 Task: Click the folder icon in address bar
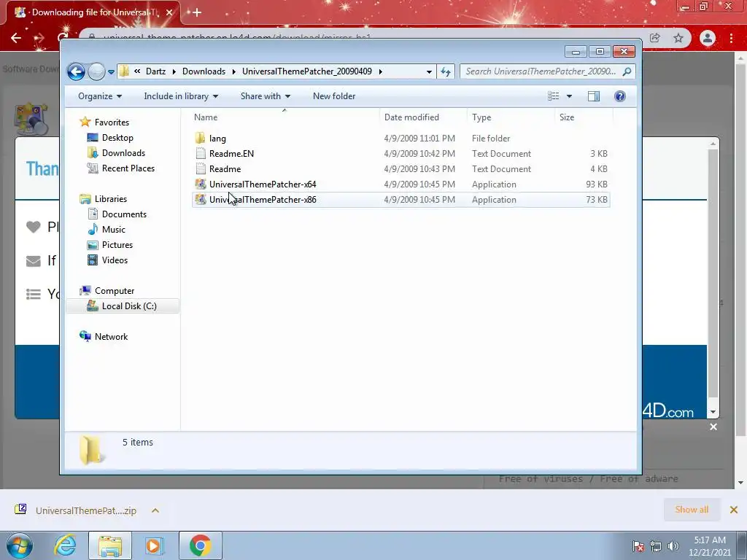124,71
